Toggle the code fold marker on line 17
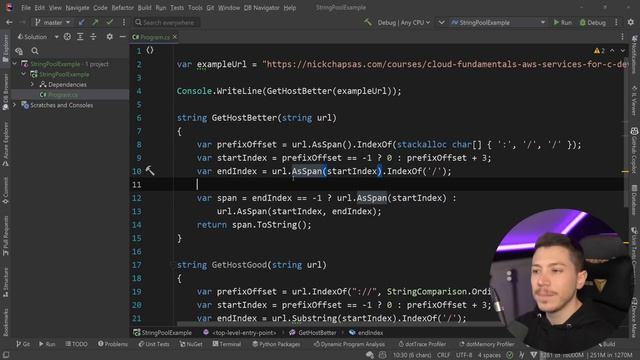This screenshot has height=360, width=640. 172,265
